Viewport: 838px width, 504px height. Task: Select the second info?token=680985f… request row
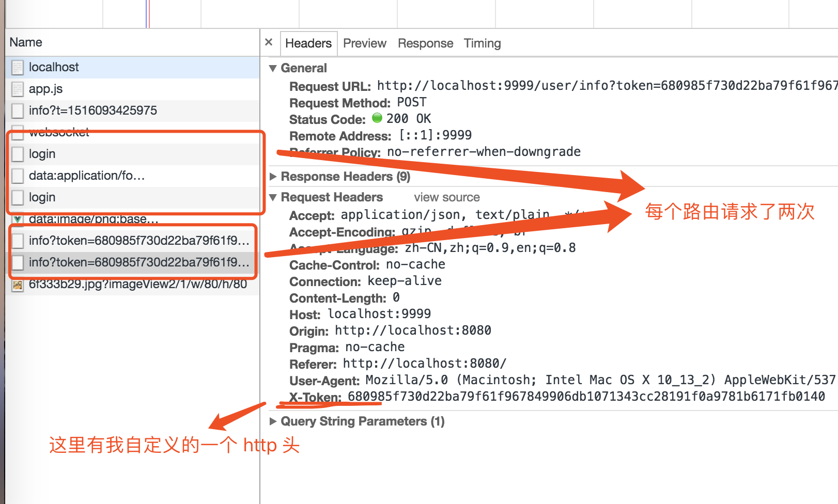pos(132,262)
